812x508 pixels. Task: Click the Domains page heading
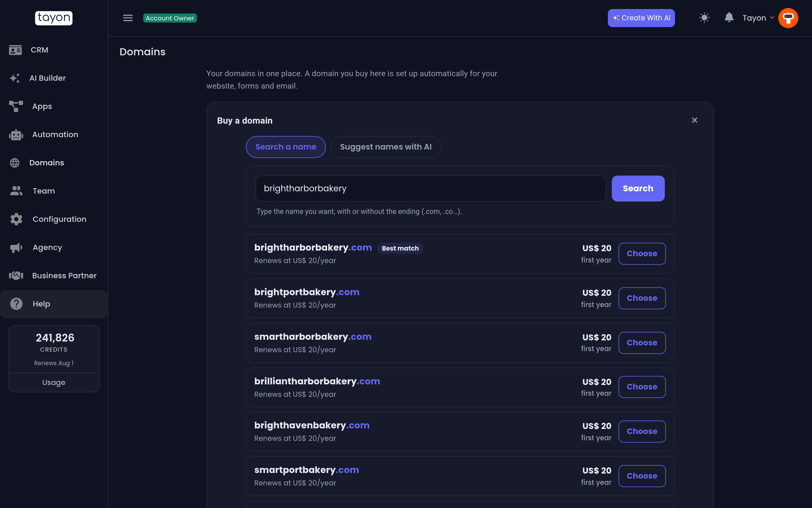point(142,52)
